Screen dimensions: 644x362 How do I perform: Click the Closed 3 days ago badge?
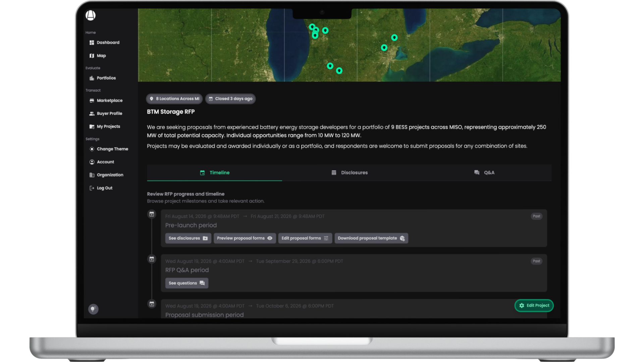tap(230, 99)
